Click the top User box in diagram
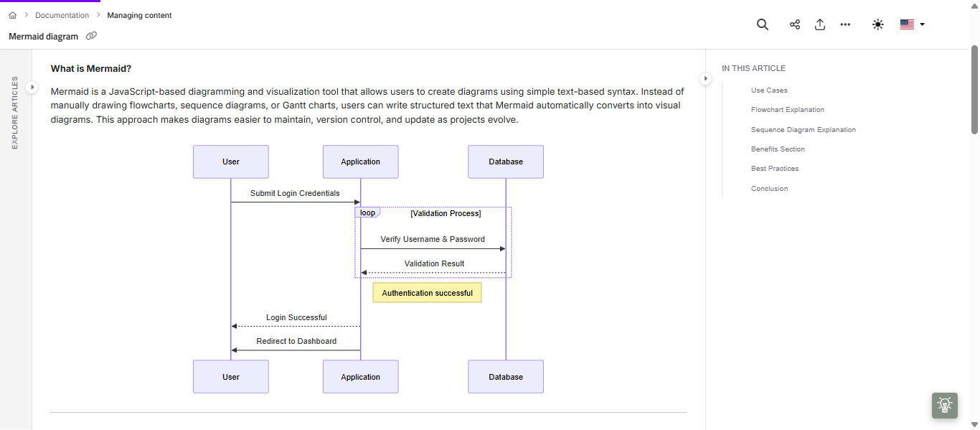 click(231, 162)
